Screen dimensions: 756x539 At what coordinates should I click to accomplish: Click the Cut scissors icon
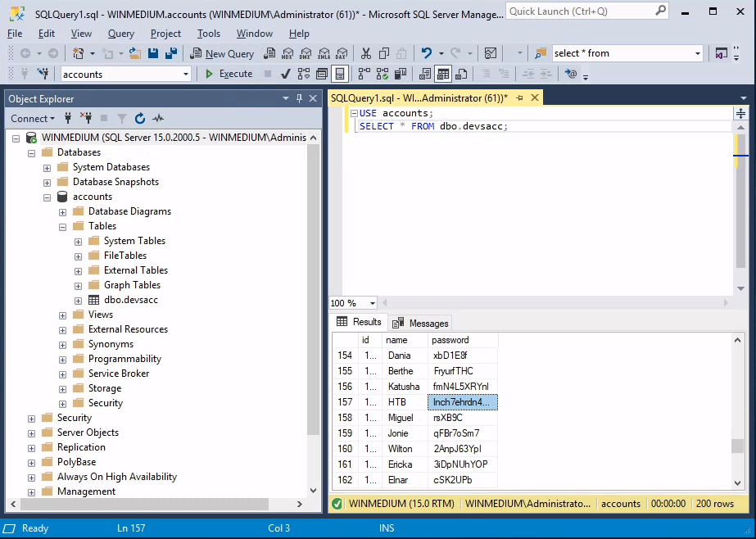(x=365, y=53)
